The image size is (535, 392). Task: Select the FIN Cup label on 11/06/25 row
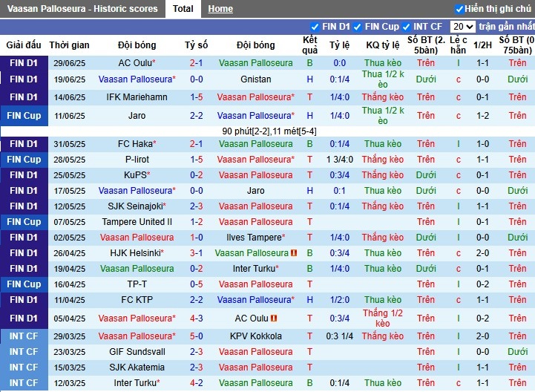[24, 116]
